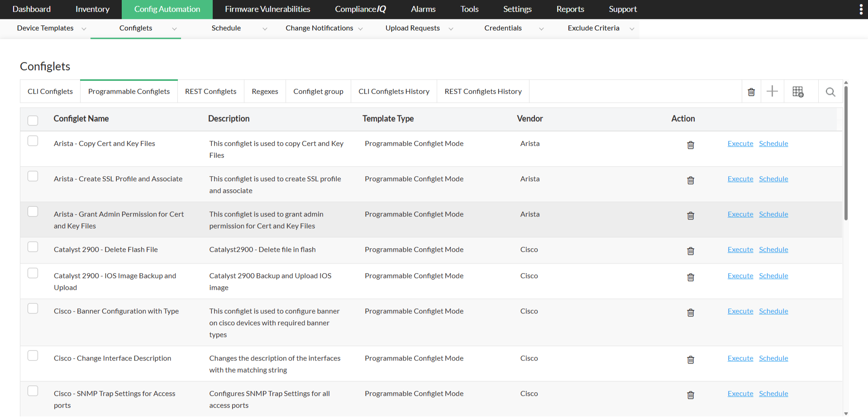Image resolution: width=868 pixels, height=419 pixels.
Task: Open the Support menu
Action: (x=623, y=9)
